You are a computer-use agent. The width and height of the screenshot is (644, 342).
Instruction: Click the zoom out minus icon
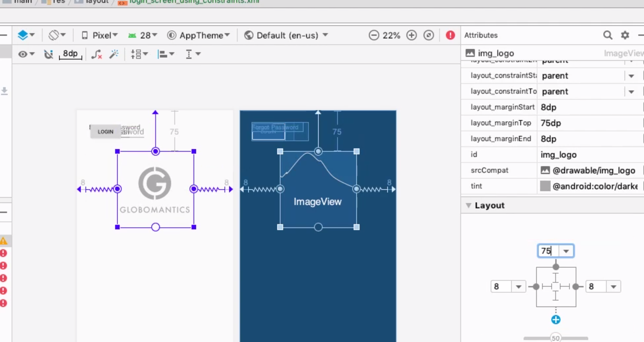pos(374,35)
